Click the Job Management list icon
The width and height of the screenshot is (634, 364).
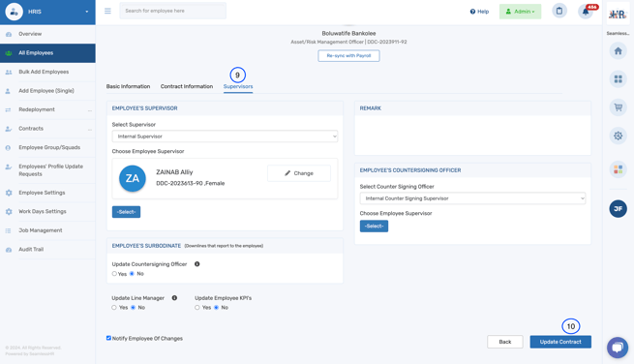[8, 230]
